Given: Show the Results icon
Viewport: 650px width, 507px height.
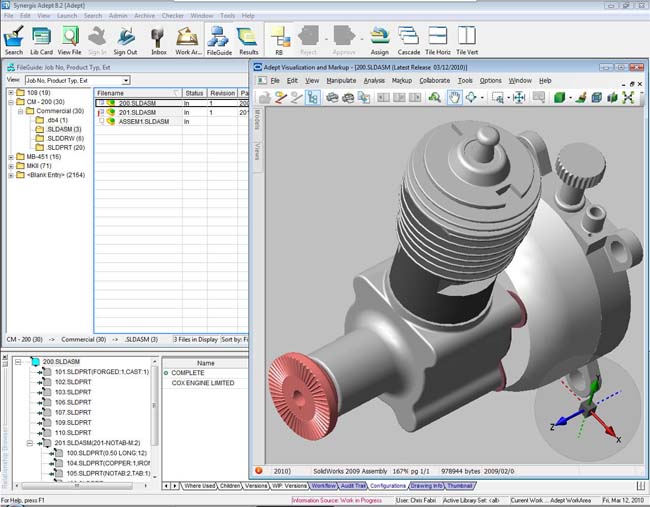Looking at the screenshot, I should pyautogui.click(x=248, y=40).
